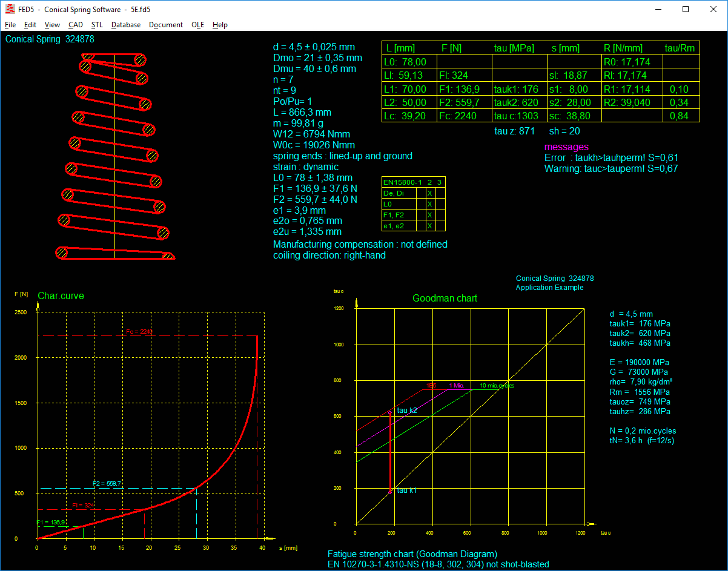
Task: Open the Edit menu
Action: (x=30, y=25)
